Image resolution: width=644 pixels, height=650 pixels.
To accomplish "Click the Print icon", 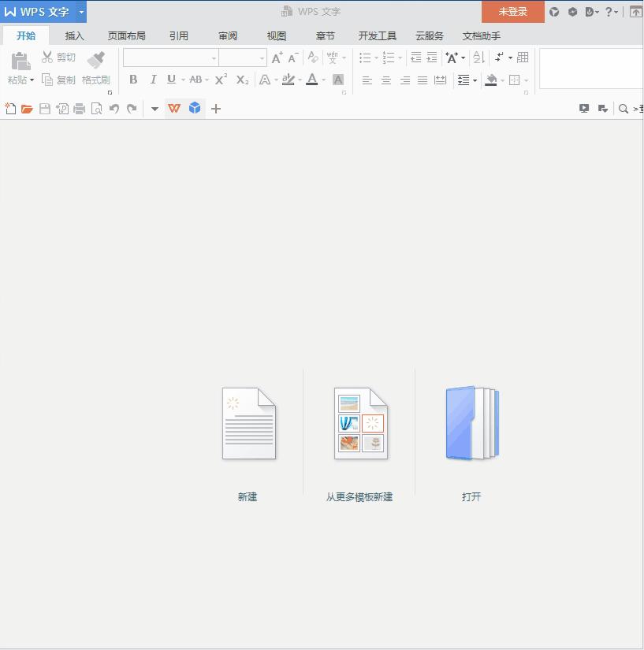I will pyautogui.click(x=79, y=109).
